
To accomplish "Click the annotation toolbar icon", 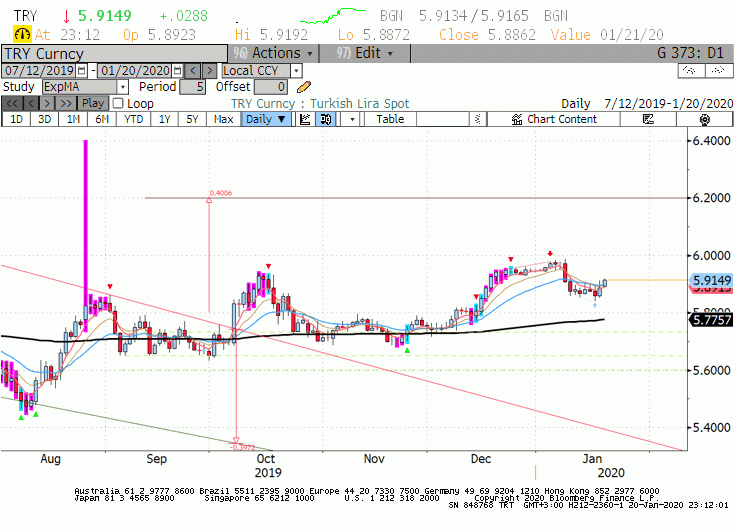I will coord(648,119).
